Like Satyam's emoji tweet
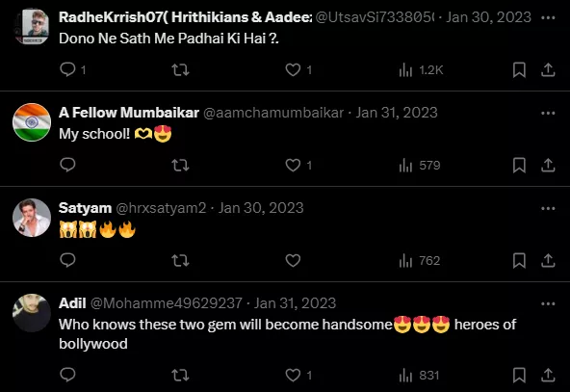The height and width of the screenshot is (392, 570). [x=293, y=260]
